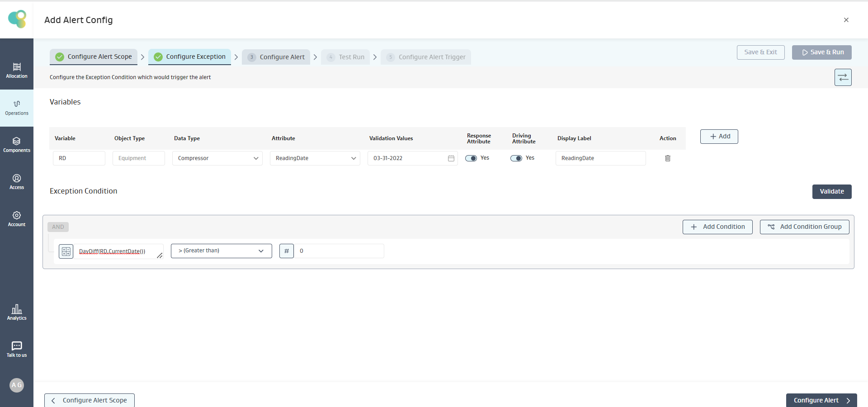868x407 pixels.
Task: Click the swap arrows icon button
Action: [843, 77]
